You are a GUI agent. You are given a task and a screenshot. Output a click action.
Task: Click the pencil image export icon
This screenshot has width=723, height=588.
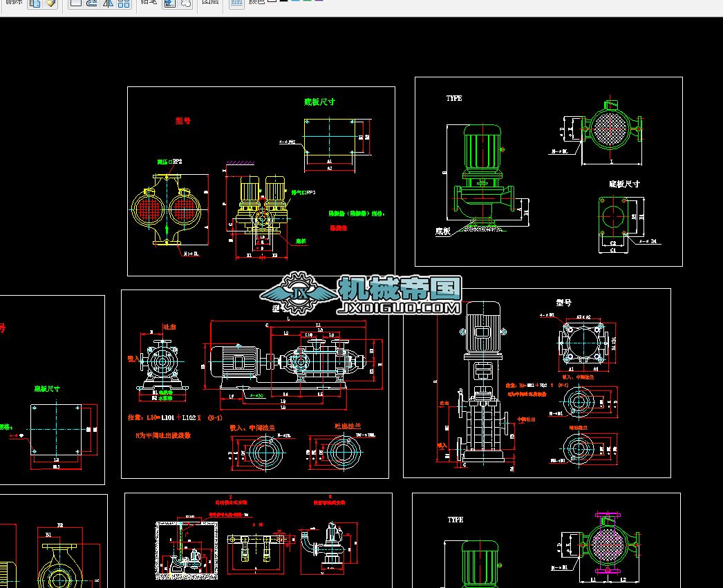coord(170,3)
